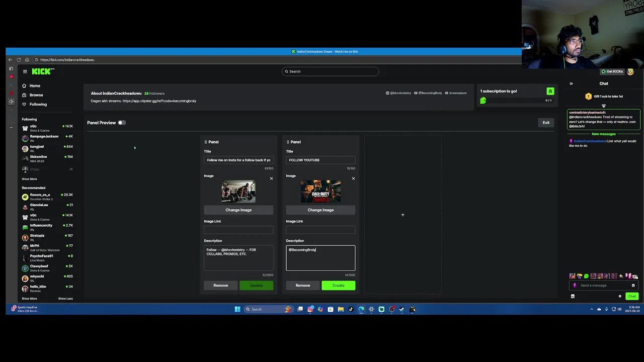Go back with the browser back arrow
This screenshot has height=362, width=644.
pyautogui.click(x=10, y=60)
